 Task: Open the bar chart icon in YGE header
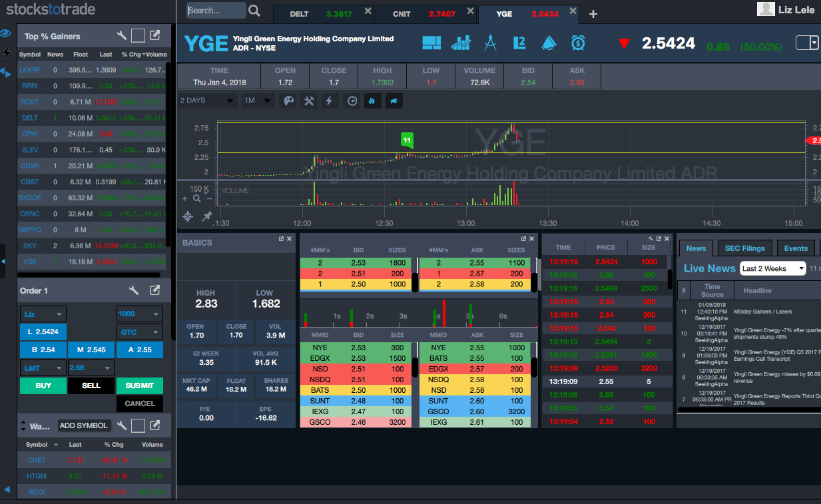461,43
